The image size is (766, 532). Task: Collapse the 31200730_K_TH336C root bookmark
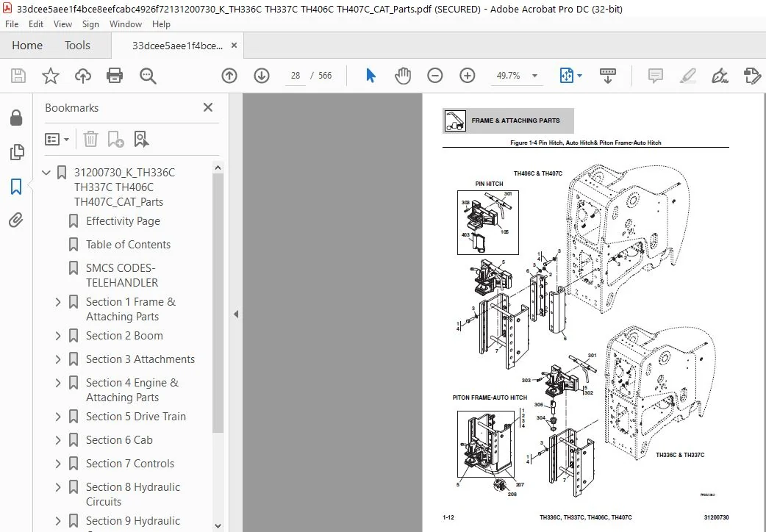46,173
